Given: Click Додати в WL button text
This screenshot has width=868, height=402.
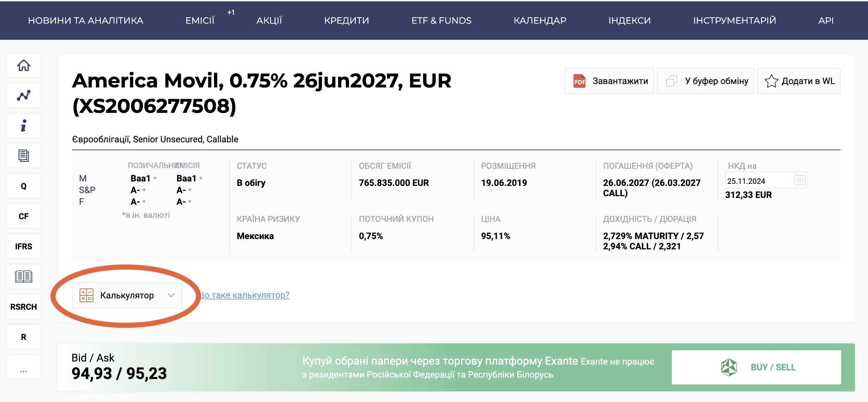Looking at the screenshot, I should [x=808, y=81].
